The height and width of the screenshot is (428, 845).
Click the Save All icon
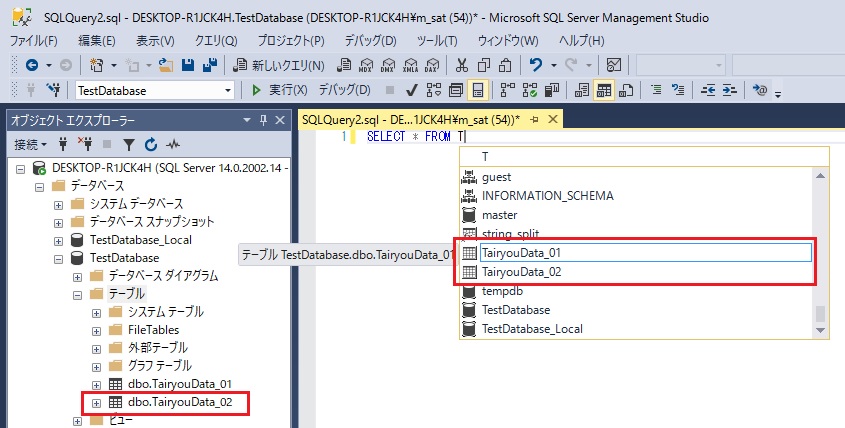(210, 66)
